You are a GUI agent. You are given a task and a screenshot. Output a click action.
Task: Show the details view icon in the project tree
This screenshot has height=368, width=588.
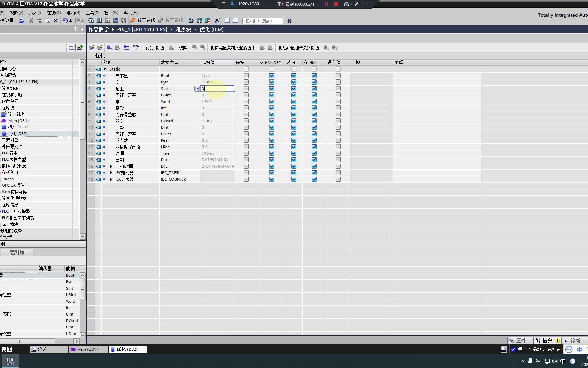tap(72, 47)
